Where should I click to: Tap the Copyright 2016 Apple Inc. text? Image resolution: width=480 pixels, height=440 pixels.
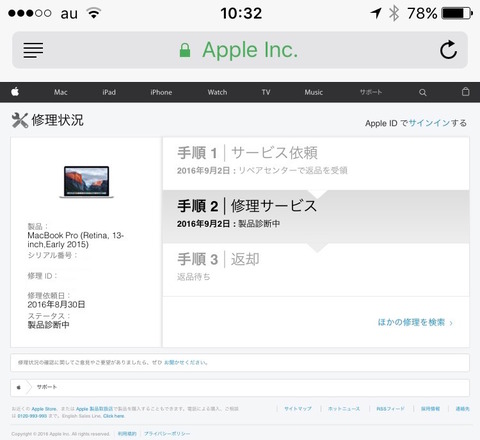61,434
